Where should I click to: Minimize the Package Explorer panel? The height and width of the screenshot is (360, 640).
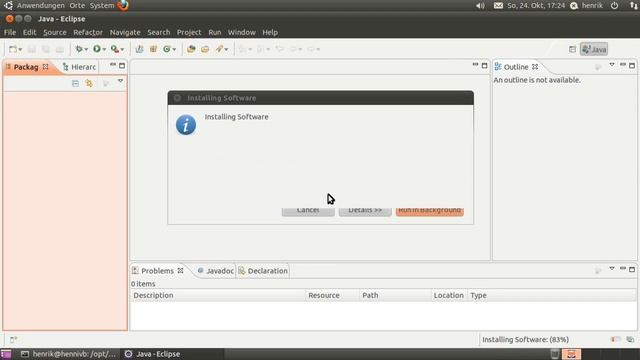pyautogui.click(x=113, y=65)
